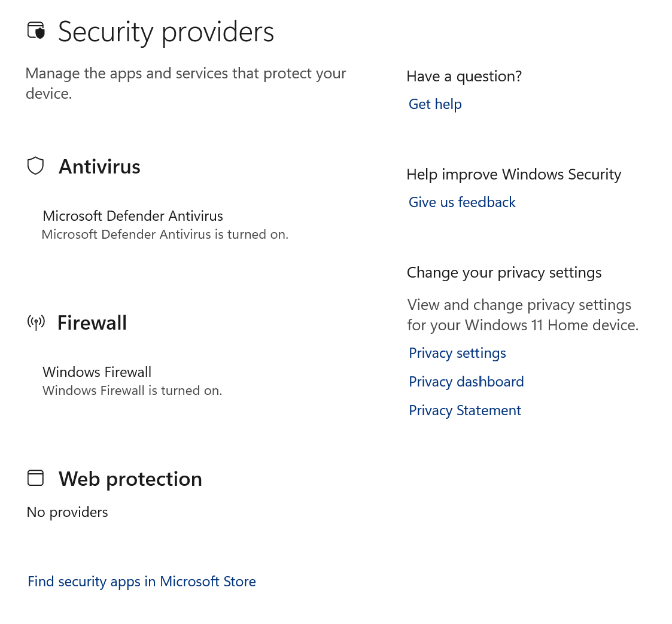Click the Firewall section heading
The image size is (672, 624).
point(92,323)
